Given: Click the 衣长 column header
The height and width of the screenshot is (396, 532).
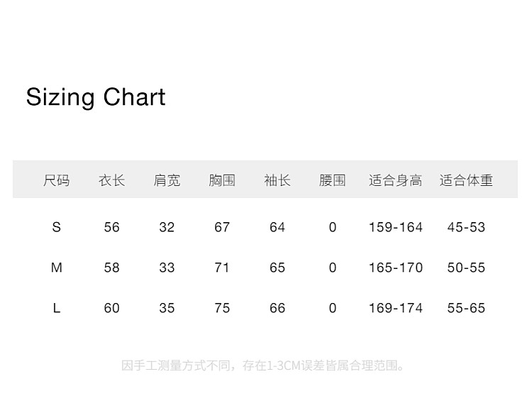Looking at the screenshot, I should coord(111,180).
